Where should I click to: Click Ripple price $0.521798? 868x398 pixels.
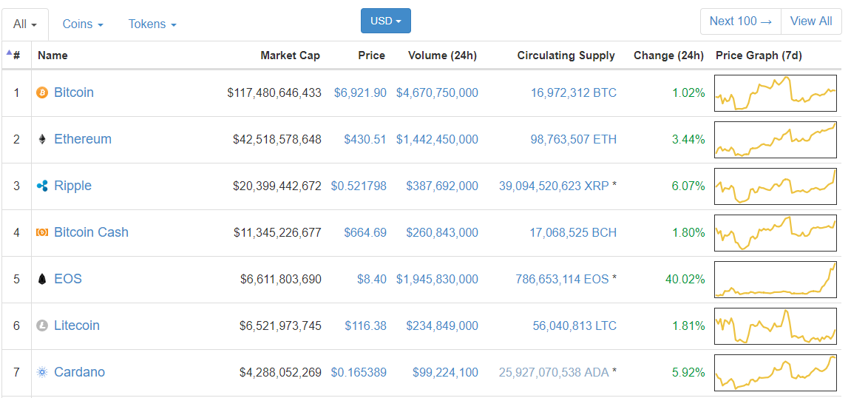click(359, 186)
